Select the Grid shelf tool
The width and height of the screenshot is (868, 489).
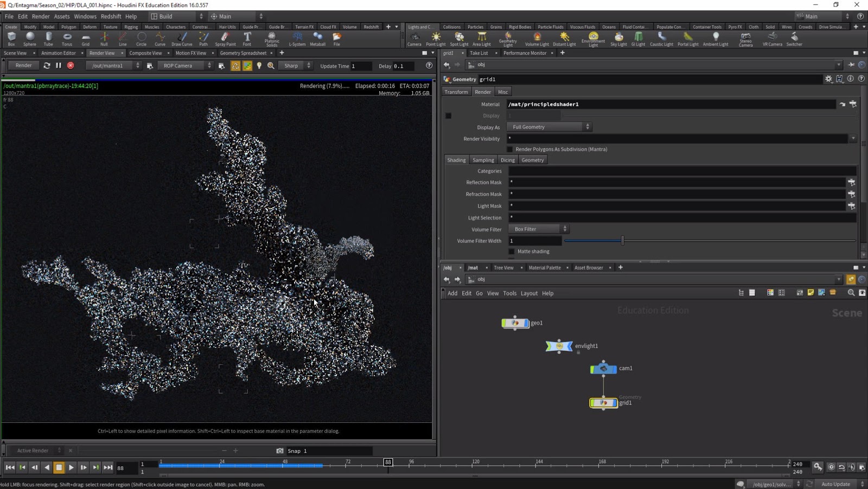[x=86, y=39]
